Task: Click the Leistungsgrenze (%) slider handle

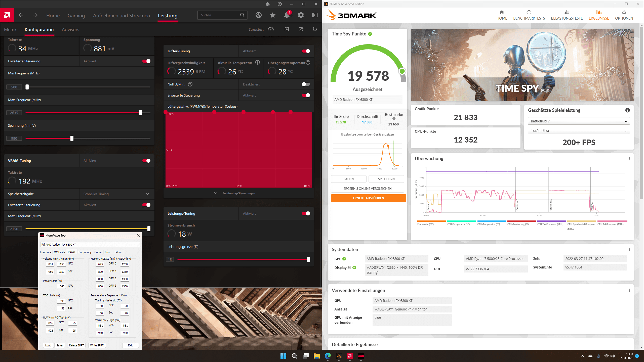Action: [308, 259]
